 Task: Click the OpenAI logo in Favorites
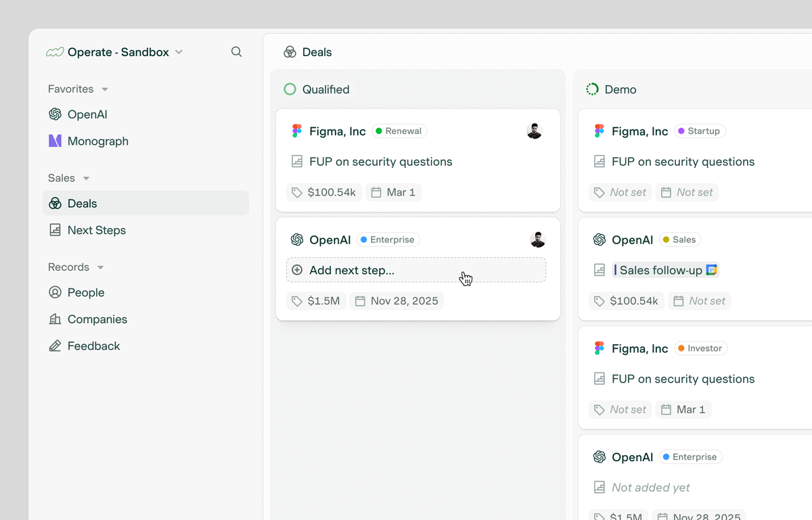coord(55,114)
